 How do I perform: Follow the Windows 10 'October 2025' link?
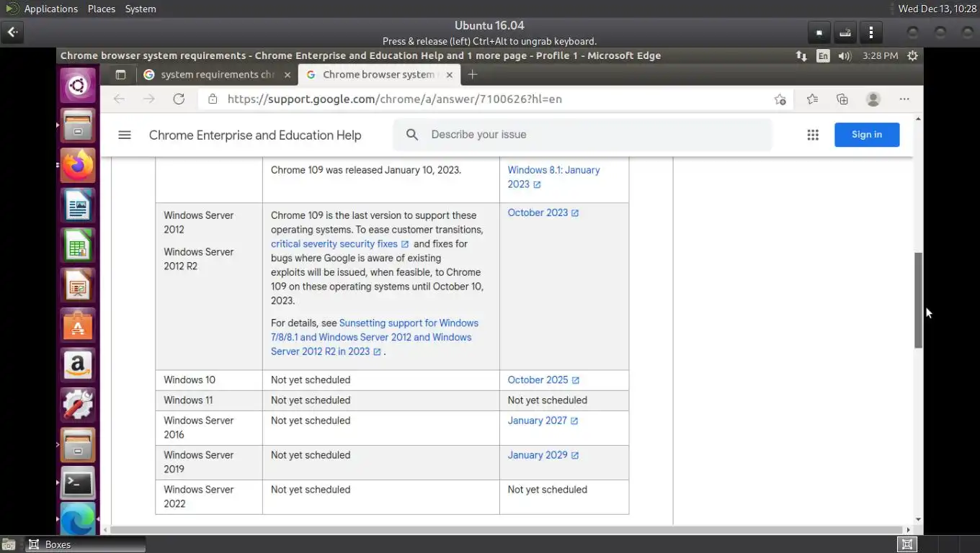[x=538, y=379]
